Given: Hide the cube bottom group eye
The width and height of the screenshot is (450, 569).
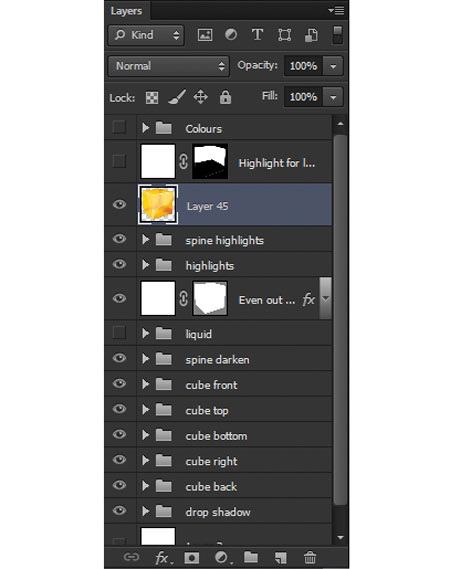Looking at the screenshot, I should 119,434.
